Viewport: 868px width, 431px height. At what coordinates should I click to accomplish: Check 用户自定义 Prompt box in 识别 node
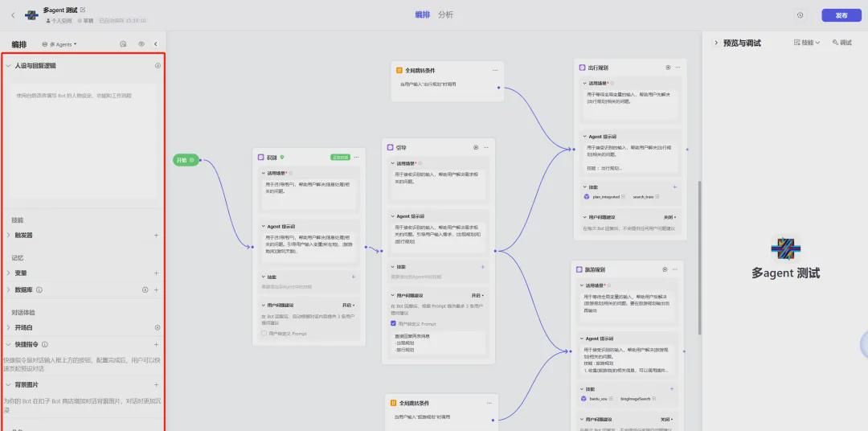click(x=264, y=333)
